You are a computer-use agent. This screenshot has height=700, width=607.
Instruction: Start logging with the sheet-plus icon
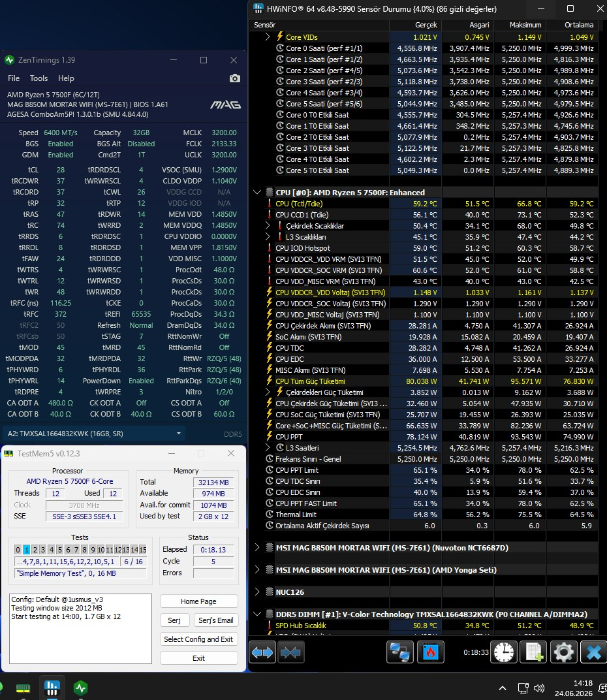coord(533,653)
